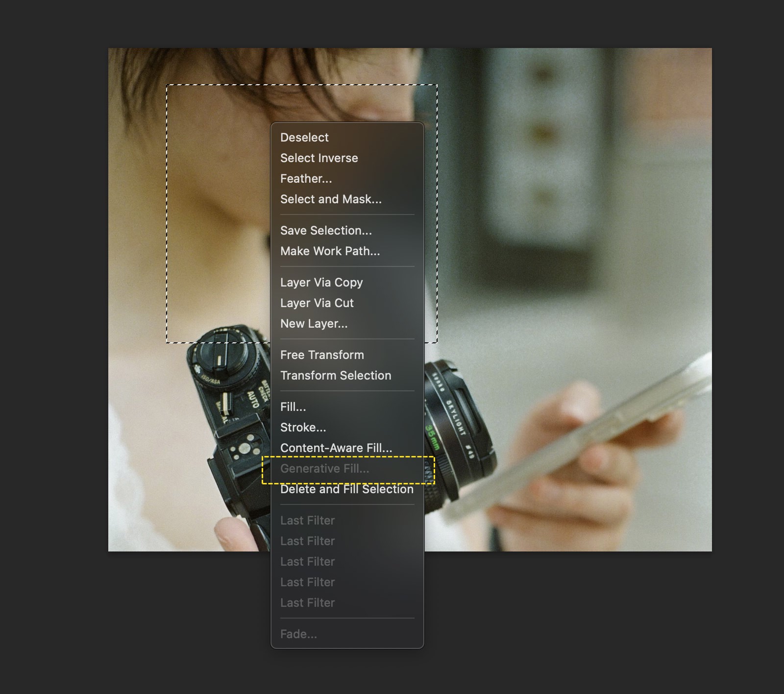Click New Layer... in the menu
The width and height of the screenshot is (784, 694).
pos(314,324)
